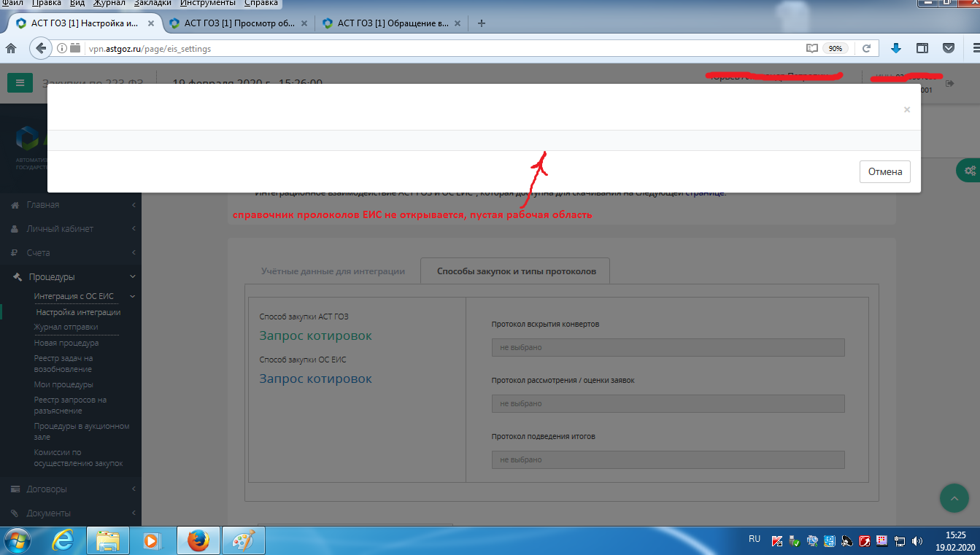This screenshot has height=555, width=980.
Task: Toggle reader view icon in address bar
Action: point(811,49)
